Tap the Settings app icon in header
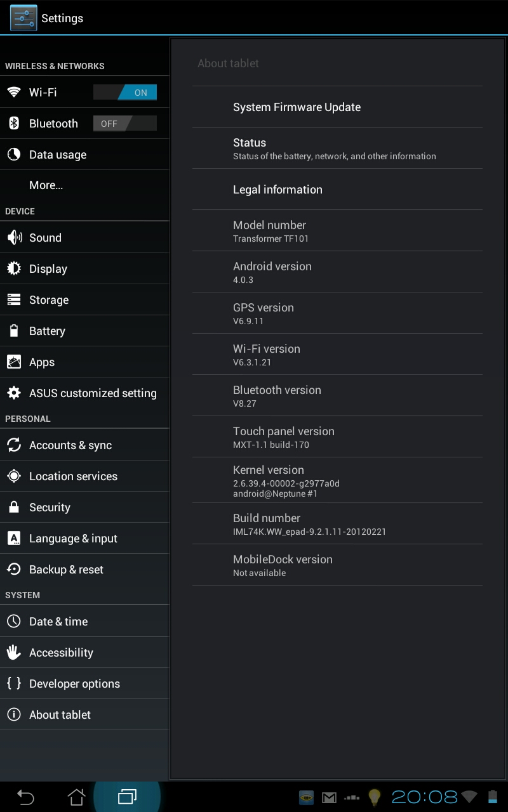The width and height of the screenshot is (508, 812). coord(23,18)
